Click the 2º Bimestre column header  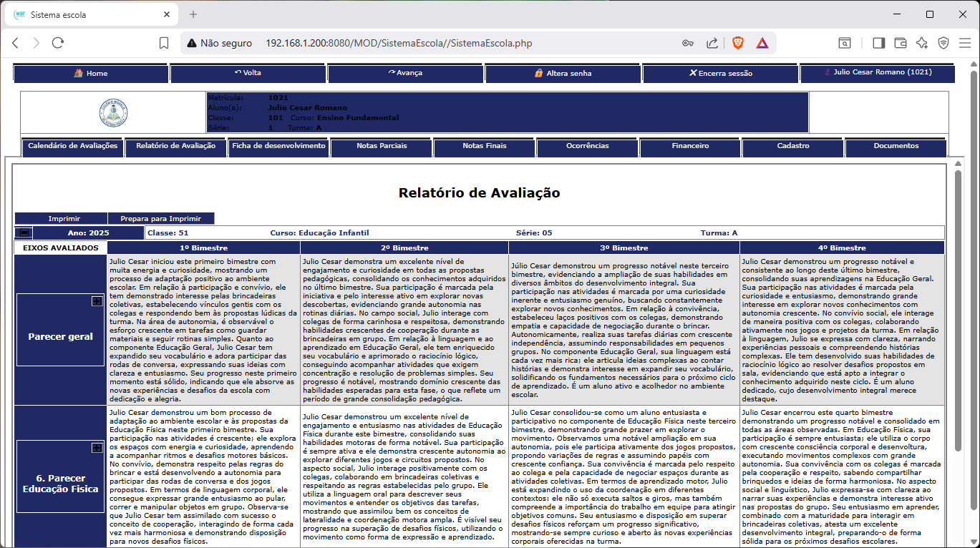pyautogui.click(x=404, y=248)
